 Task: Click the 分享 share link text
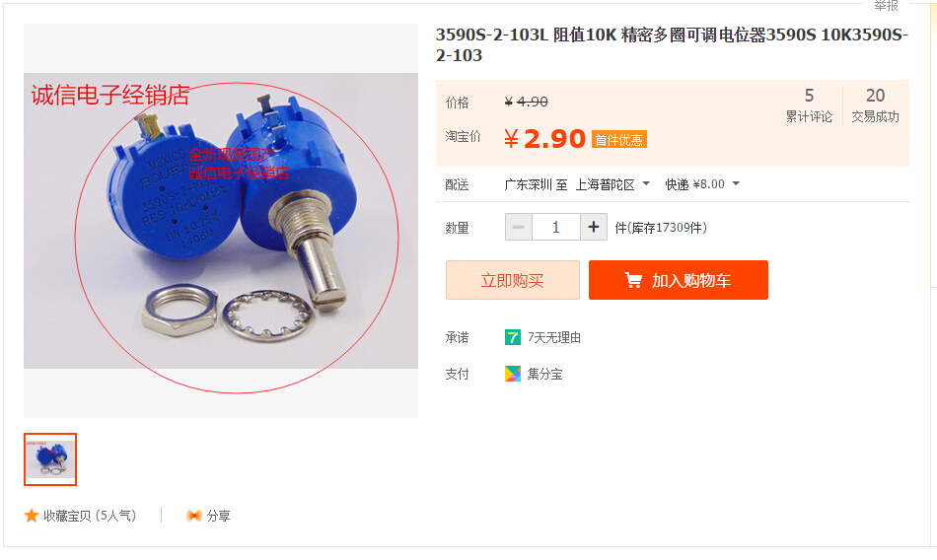tap(219, 516)
